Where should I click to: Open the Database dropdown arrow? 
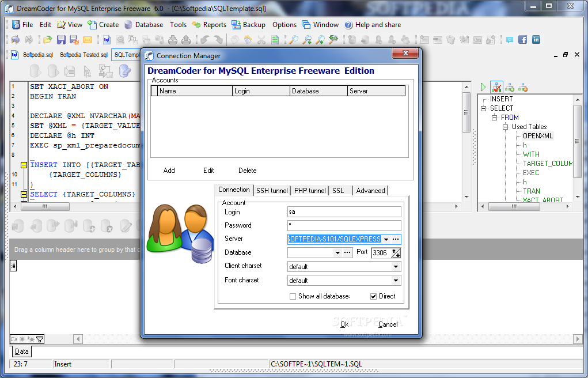(337, 252)
